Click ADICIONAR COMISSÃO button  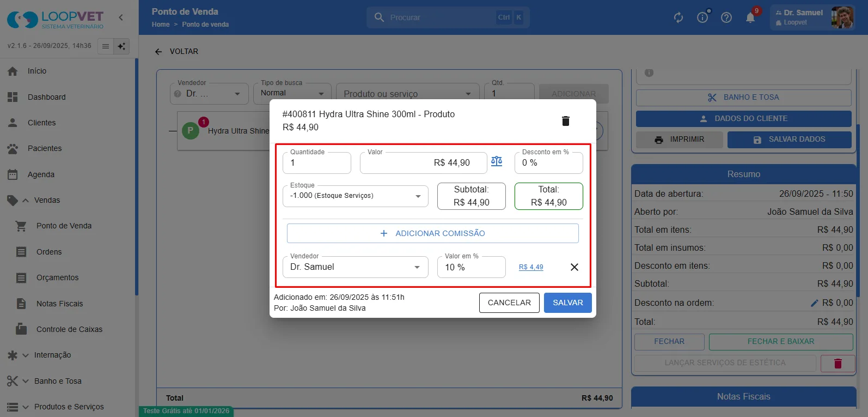point(433,233)
